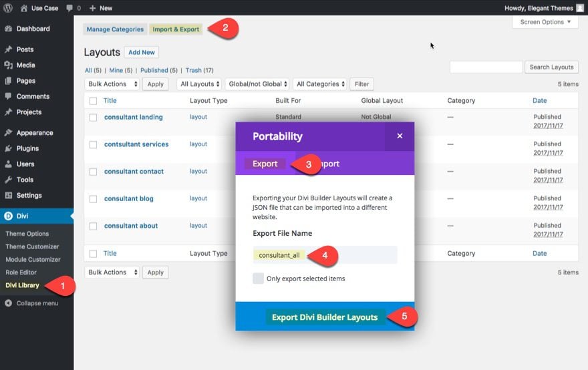Open Media via its sidebar icon
Screen dimensions: 588x370
pos(9,65)
